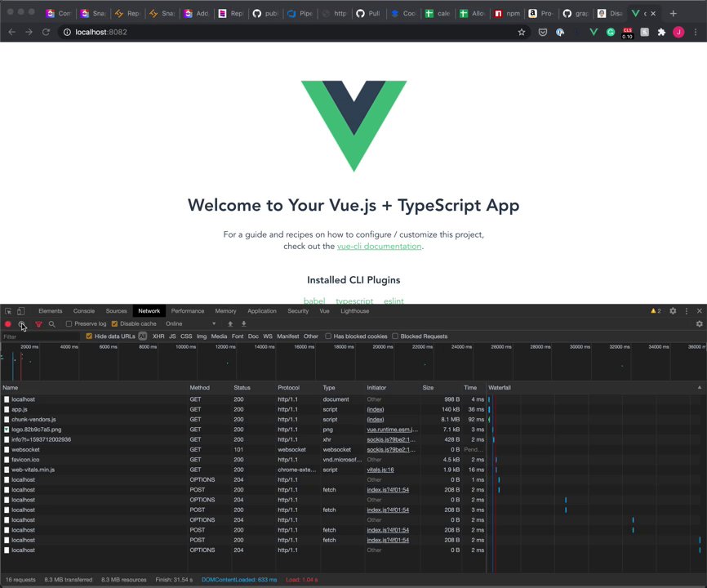The height and width of the screenshot is (588, 707).
Task: Sort by the Waterfall column arrow
Action: (x=700, y=387)
